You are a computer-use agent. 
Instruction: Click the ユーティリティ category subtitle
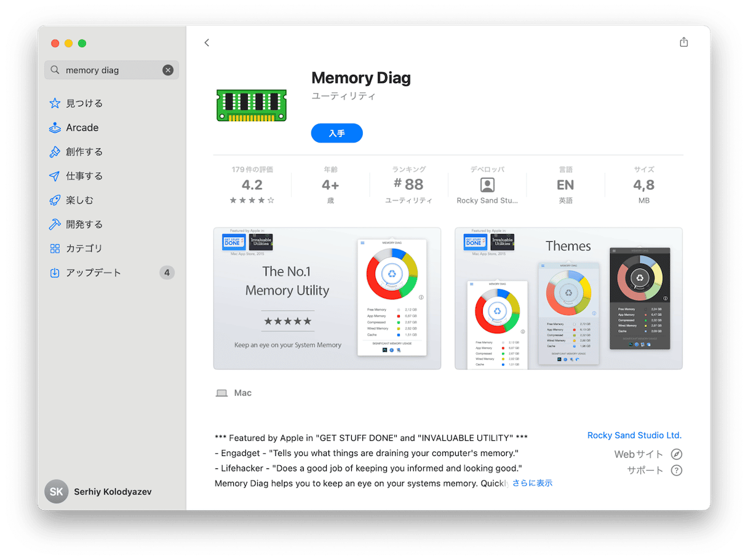pyautogui.click(x=343, y=97)
